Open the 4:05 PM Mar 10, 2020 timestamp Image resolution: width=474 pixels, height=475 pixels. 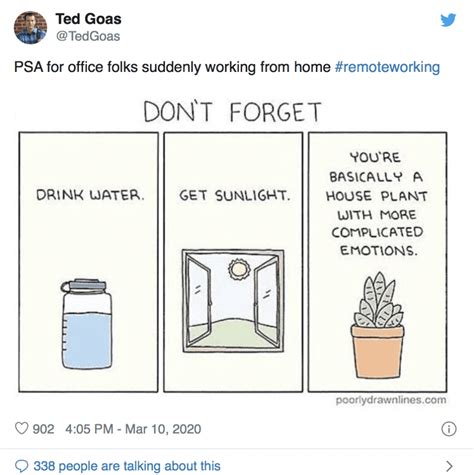[x=133, y=429]
